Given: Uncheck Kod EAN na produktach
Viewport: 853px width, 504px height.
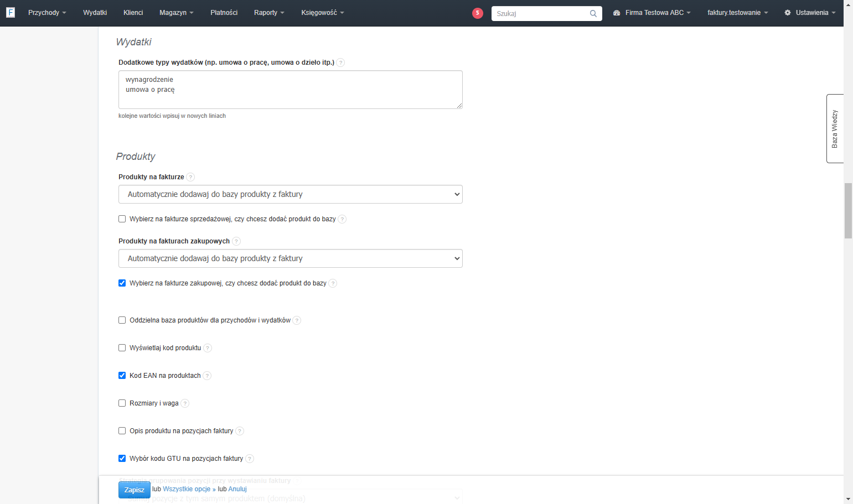Looking at the screenshot, I should tap(122, 376).
